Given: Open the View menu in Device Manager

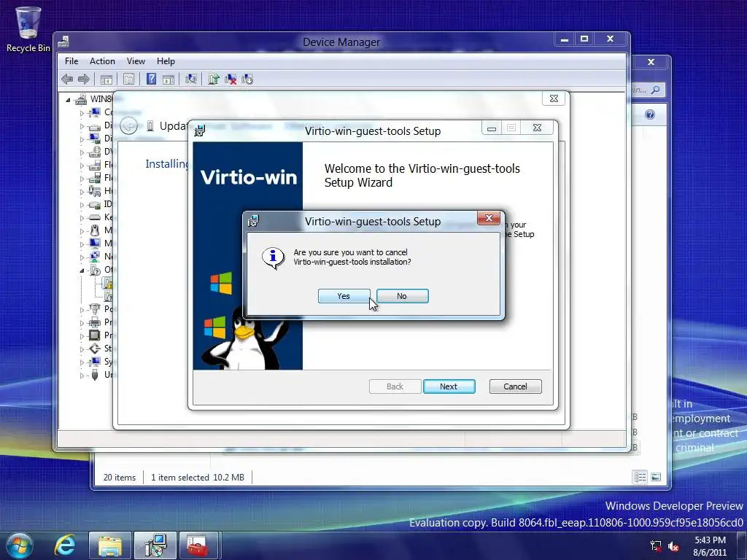Looking at the screenshot, I should pos(136,61).
